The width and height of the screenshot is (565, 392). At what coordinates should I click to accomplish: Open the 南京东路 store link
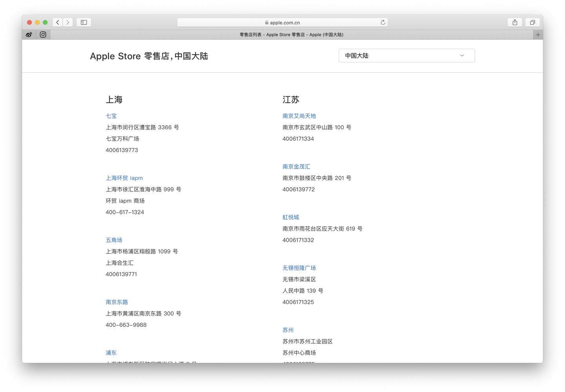(x=117, y=302)
